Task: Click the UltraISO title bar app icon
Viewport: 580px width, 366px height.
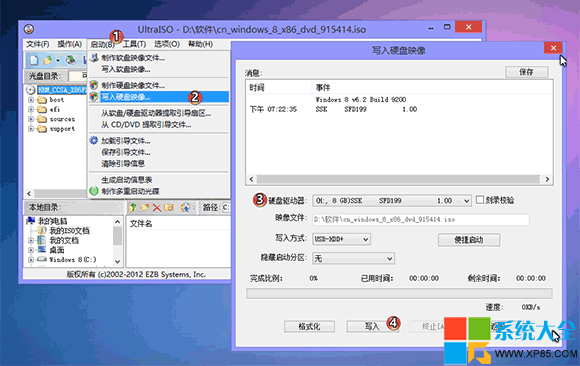Action: click(29, 29)
